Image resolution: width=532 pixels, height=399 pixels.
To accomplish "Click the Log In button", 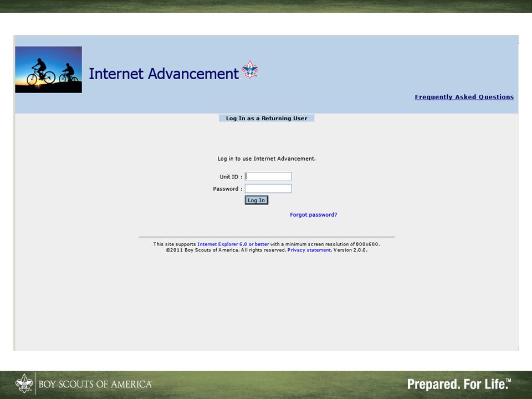I will click(x=257, y=200).
